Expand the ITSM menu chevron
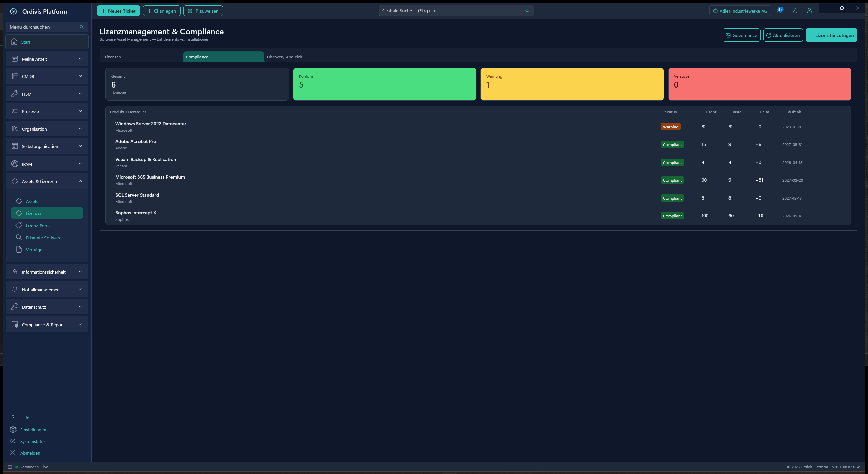 pyautogui.click(x=80, y=94)
